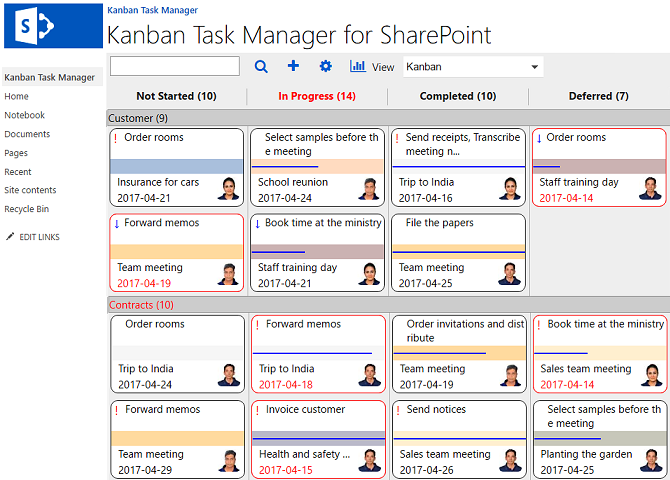
Task: Click the Kanban Task Manager breadcrumb link
Action: 152,10
